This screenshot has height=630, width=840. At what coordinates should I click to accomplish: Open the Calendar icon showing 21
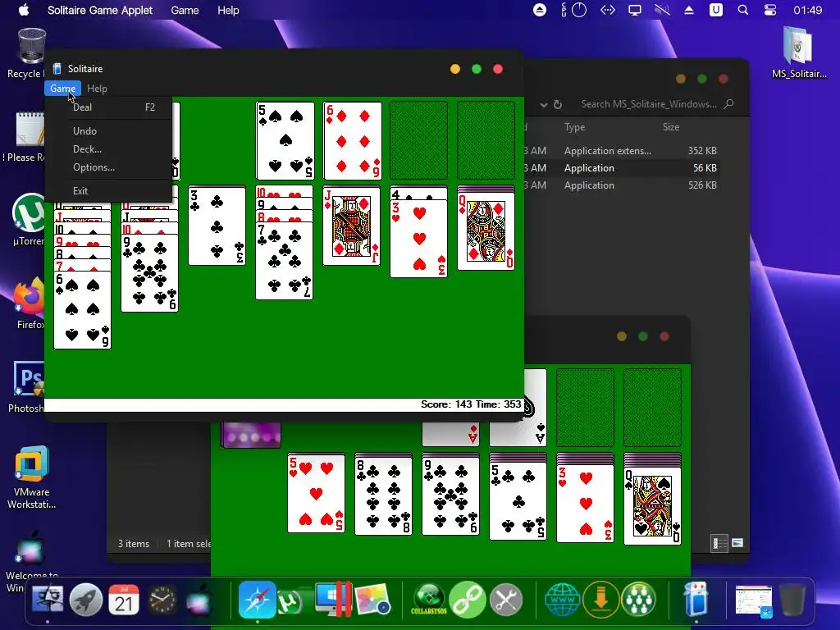124,600
